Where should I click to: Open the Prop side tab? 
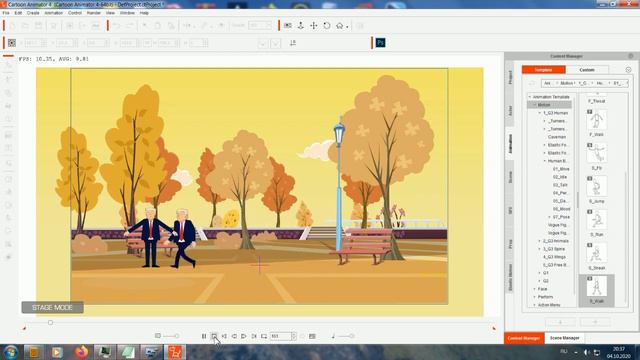[x=510, y=244]
